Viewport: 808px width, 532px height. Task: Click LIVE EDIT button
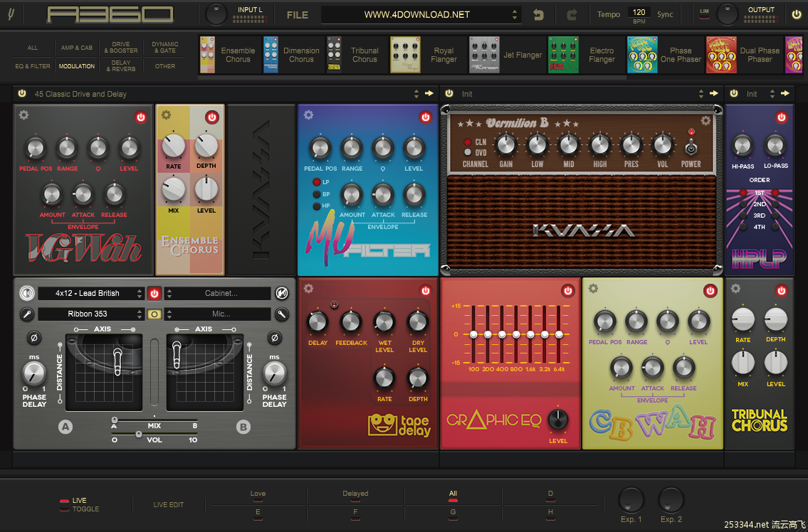[x=169, y=505]
